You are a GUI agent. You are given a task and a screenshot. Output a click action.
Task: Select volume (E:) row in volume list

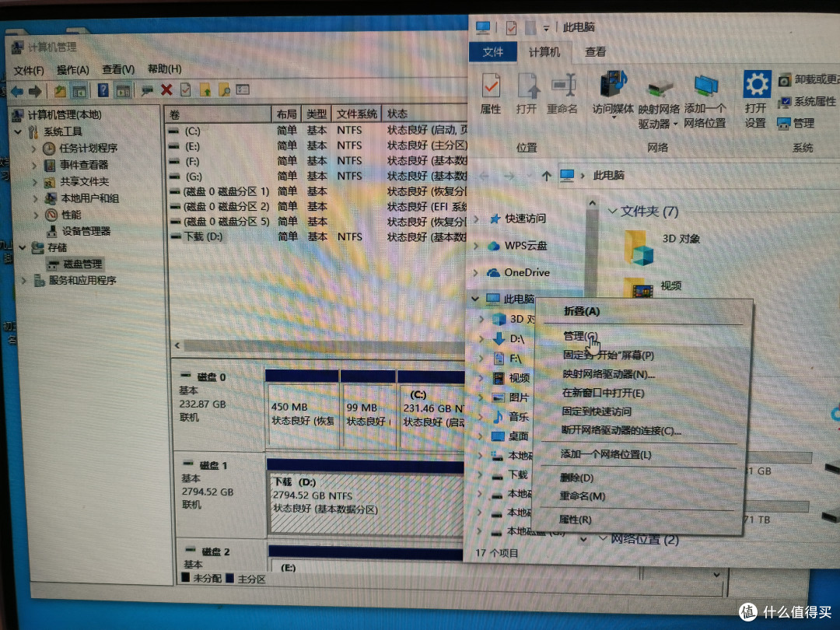point(317,145)
